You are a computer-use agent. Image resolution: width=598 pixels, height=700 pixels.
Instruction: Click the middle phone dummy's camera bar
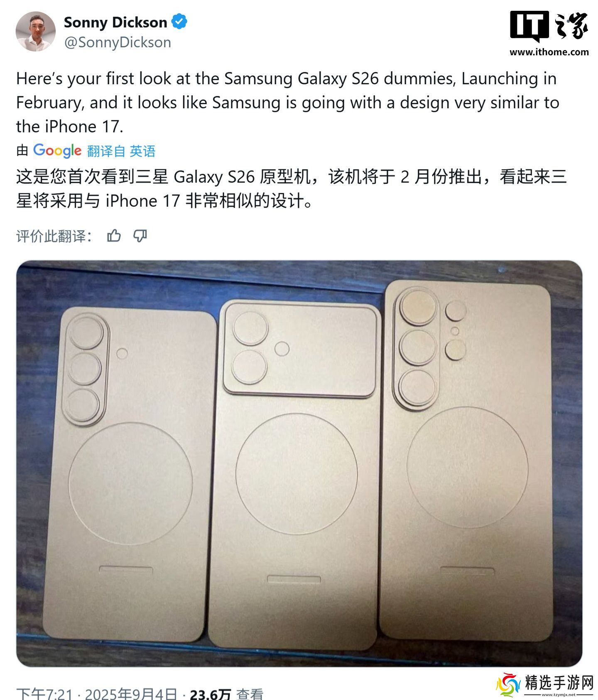pyautogui.click(x=301, y=349)
